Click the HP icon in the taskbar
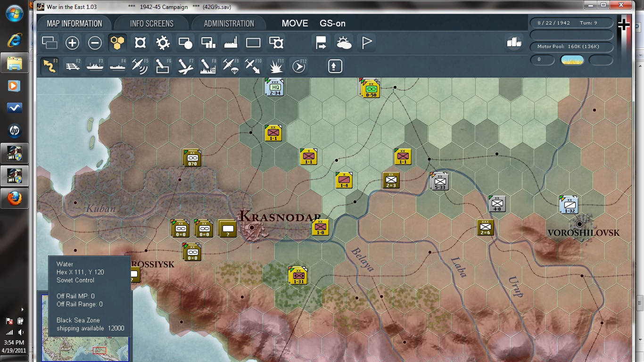The width and height of the screenshot is (644, 362). pos(14,131)
